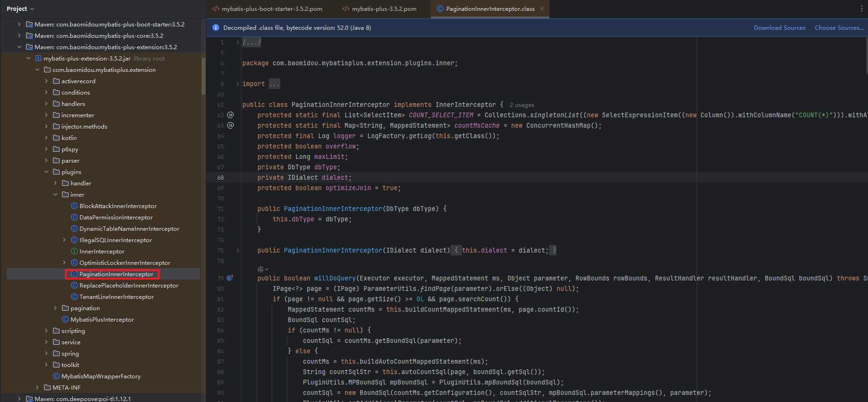
Task: Click the gutter annotation icon on line 63
Action: pos(230,125)
